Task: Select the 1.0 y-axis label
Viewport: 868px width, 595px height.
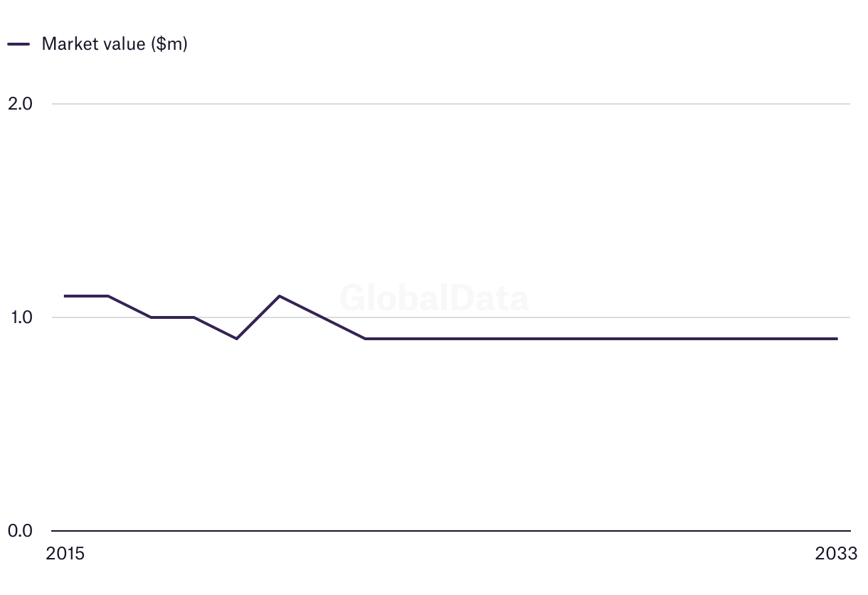Action: (21, 317)
